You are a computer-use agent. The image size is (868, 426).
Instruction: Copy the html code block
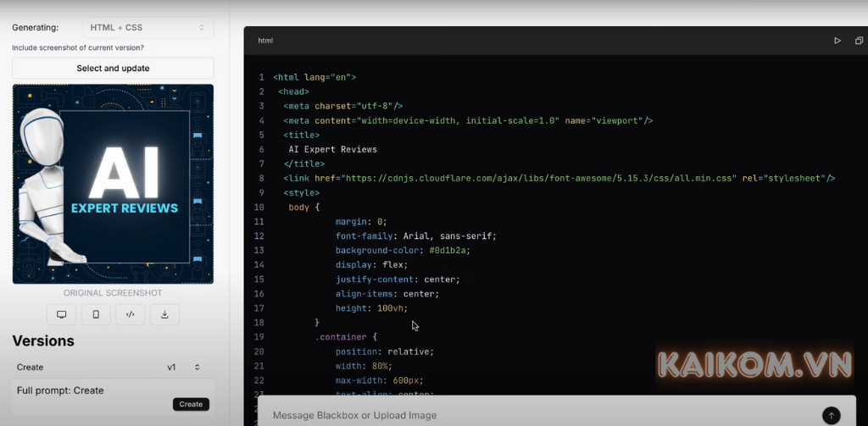coord(859,41)
